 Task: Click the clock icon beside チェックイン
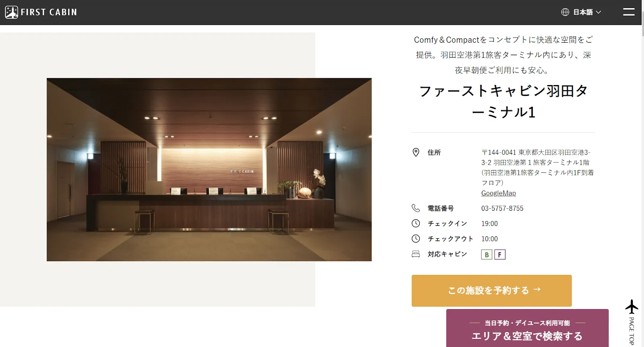pos(416,223)
